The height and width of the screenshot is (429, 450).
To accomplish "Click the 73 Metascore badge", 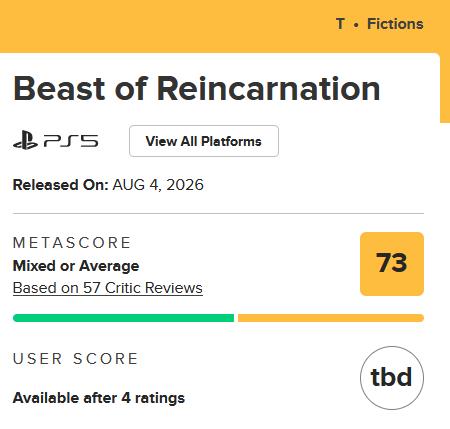I will [x=392, y=264].
